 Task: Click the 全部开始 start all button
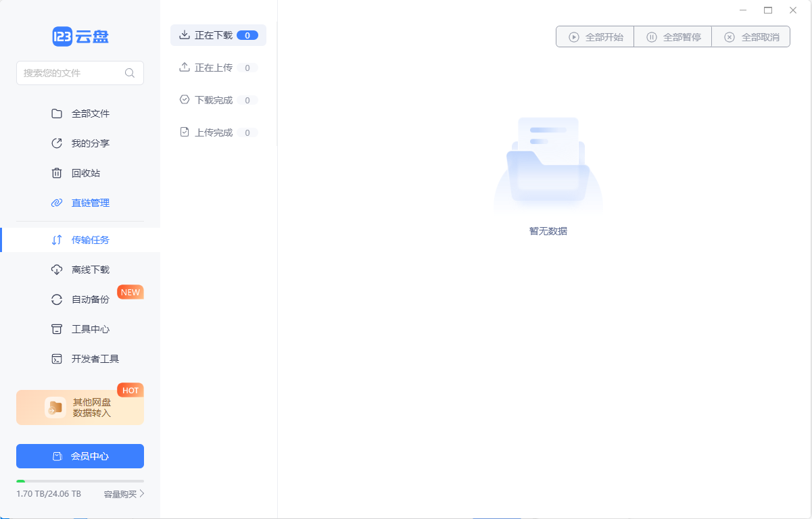594,36
